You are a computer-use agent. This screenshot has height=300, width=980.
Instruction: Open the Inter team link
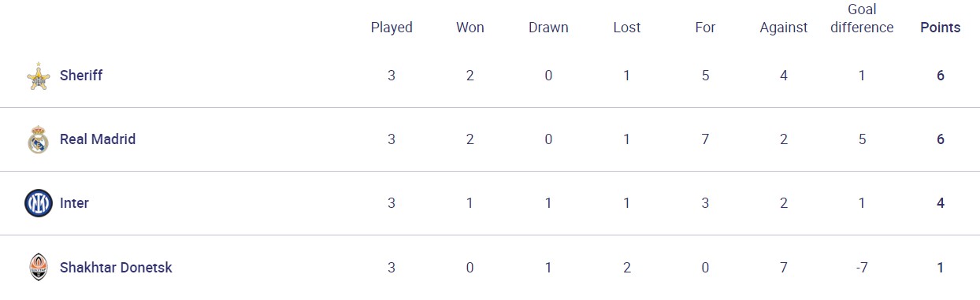click(x=74, y=203)
